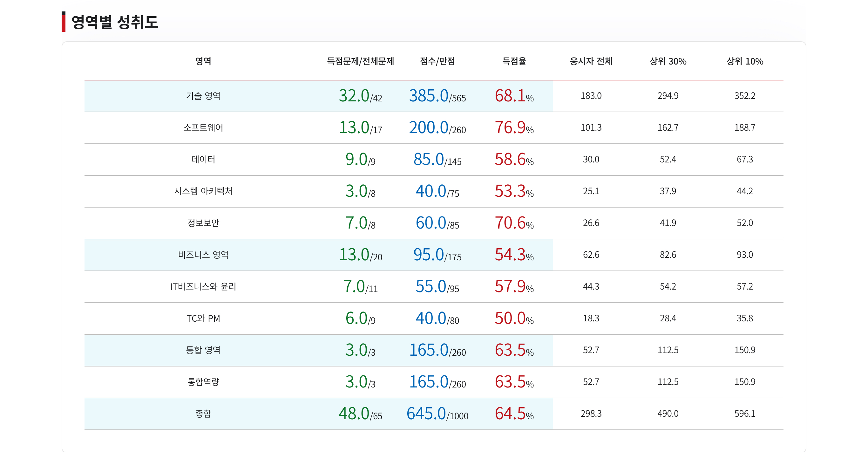Viewport: 868px width, 452px height.
Task: Click the 영역별 성취도 section heading
Action: coord(115,22)
